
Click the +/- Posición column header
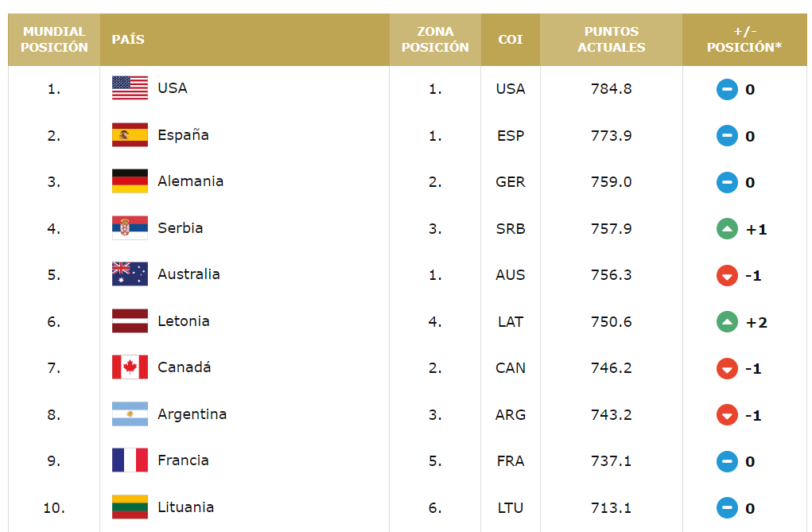pos(744,40)
